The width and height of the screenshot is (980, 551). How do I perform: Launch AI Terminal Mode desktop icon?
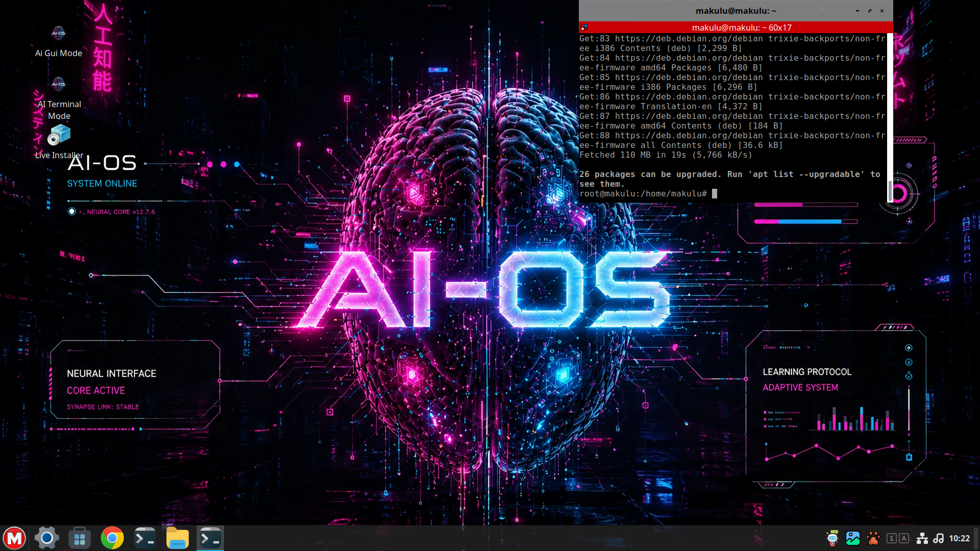point(59,98)
